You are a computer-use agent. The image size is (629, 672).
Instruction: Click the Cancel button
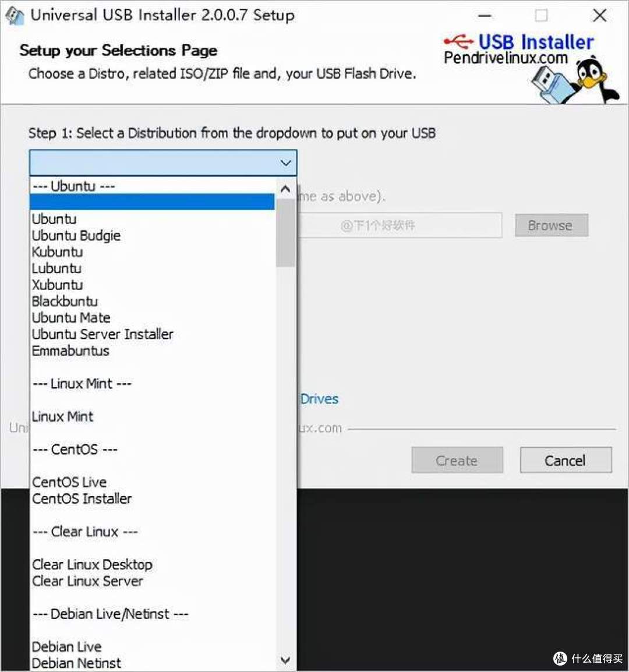(x=566, y=460)
